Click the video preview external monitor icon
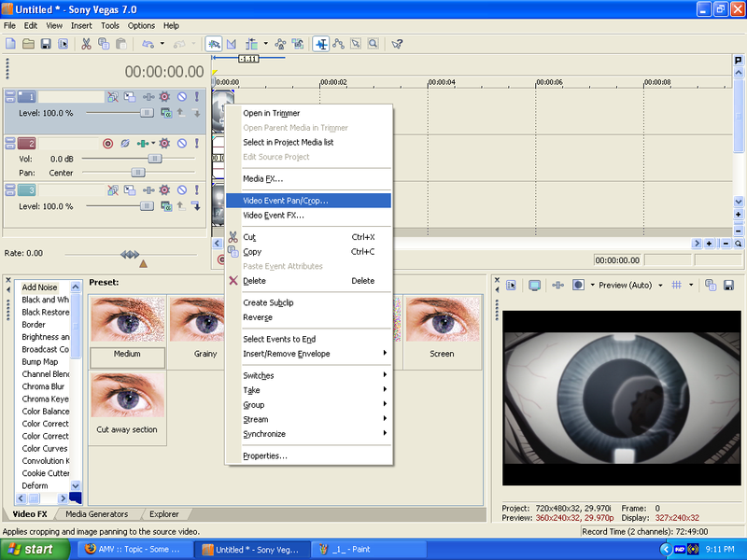This screenshot has height=560, width=747. tap(534, 286)
